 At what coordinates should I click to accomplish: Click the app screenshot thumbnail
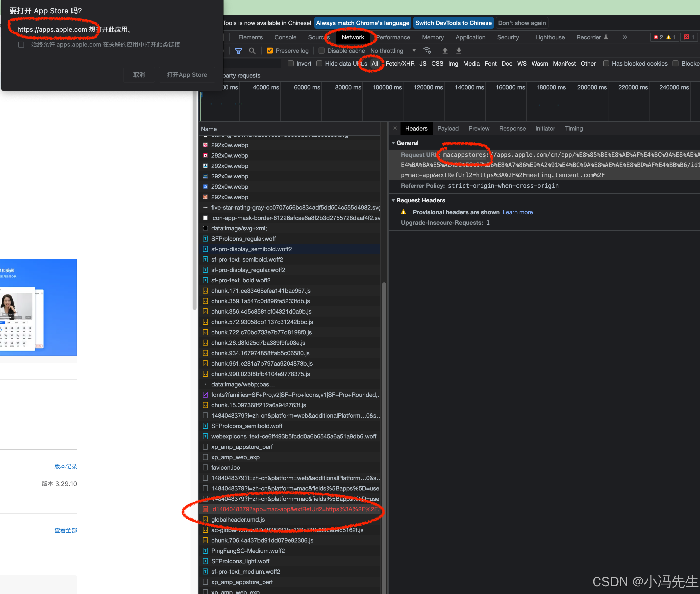pos(38,307)
